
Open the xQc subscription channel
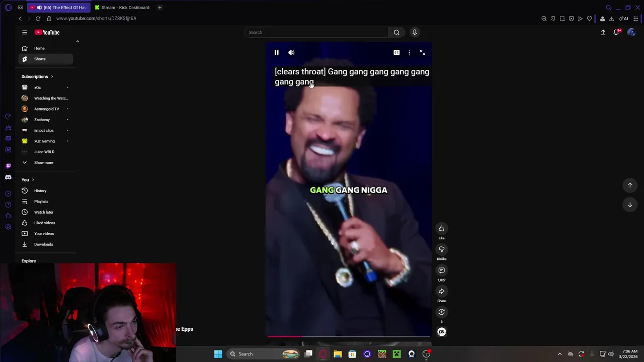pos(46,87)
